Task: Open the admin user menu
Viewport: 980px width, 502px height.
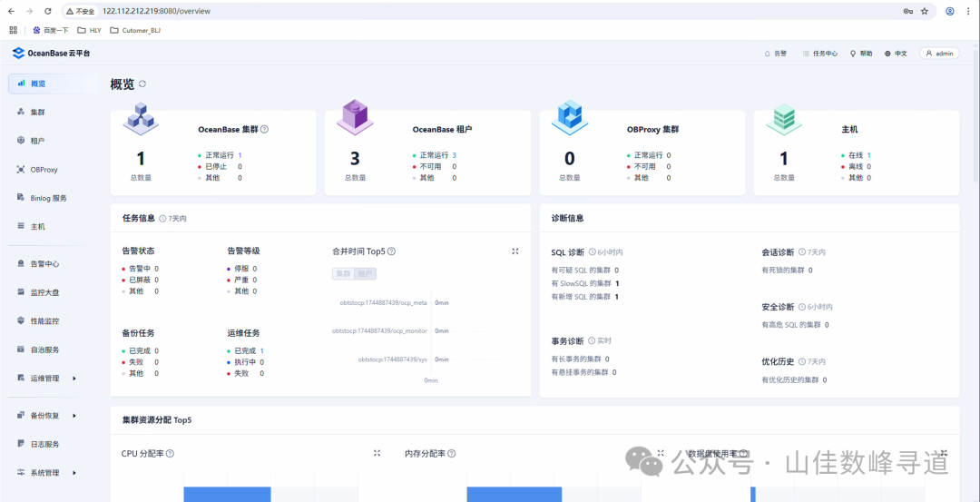Action: click(x=939, y=54)
